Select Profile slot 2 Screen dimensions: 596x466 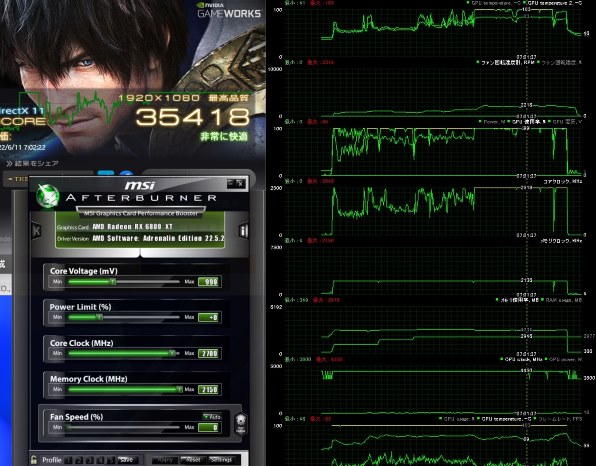tap(79, 460)
